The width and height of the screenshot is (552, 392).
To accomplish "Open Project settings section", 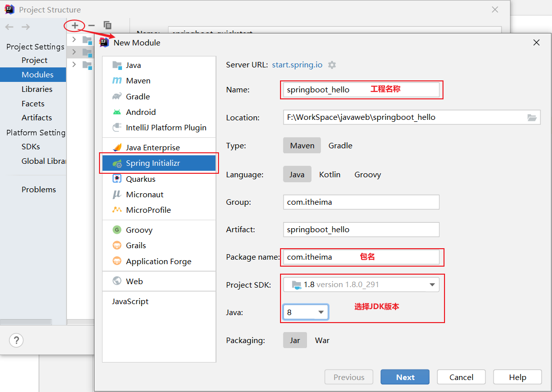I will [x=34, y=60].
